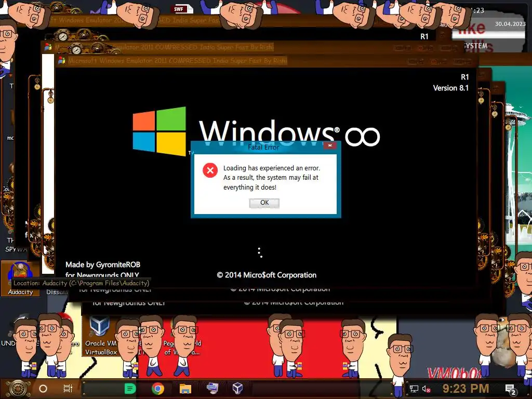
Task: Open the green chat app on taskbar
Action: point(130,389)
